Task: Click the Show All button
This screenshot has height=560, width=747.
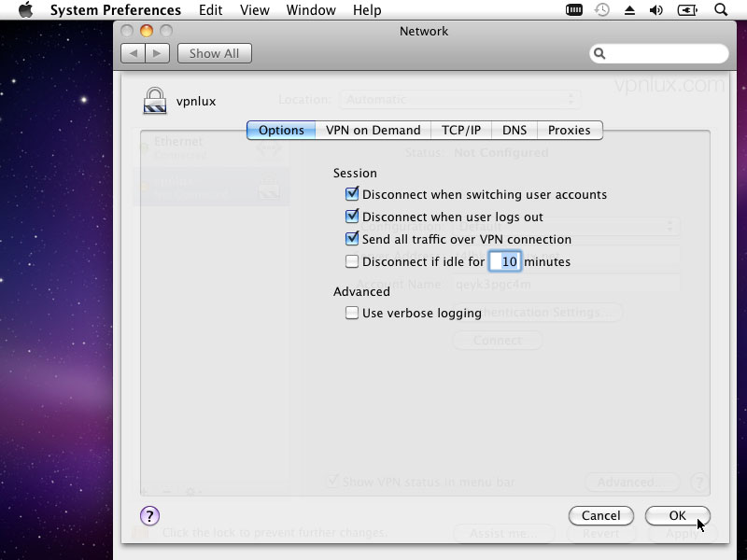Action: click(x=215, y=53)
